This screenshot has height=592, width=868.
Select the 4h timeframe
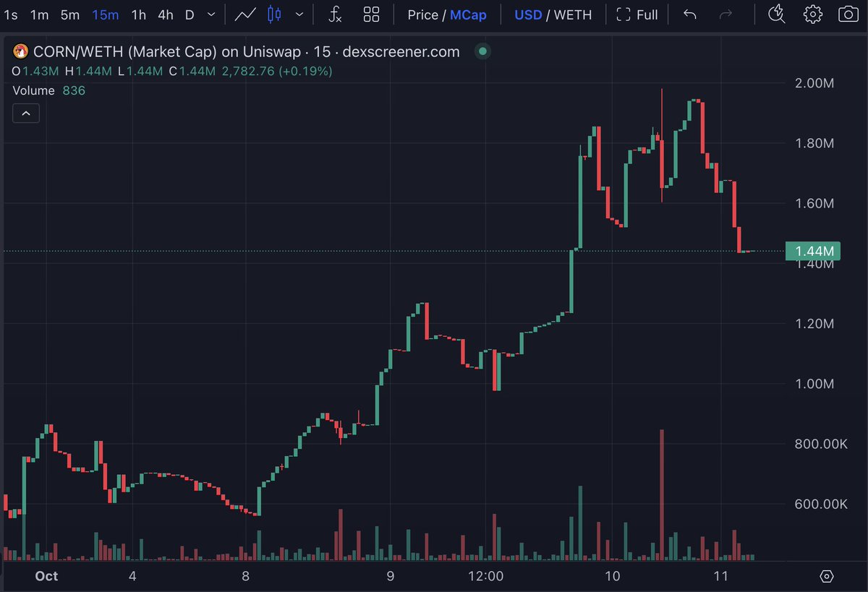166,14
